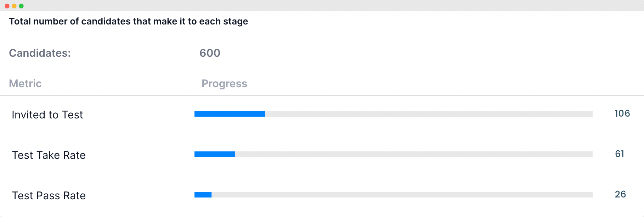The height and width of the screenshot is (217, 644).
Task: Click the 26 value for Test Pass Rate
Action: click(620, 194)
